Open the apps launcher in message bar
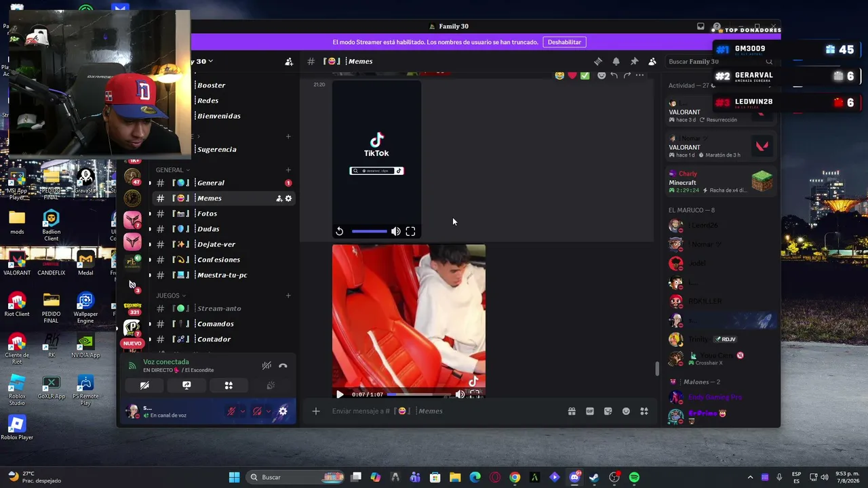The image size is (868, 488). coord(644,411)
